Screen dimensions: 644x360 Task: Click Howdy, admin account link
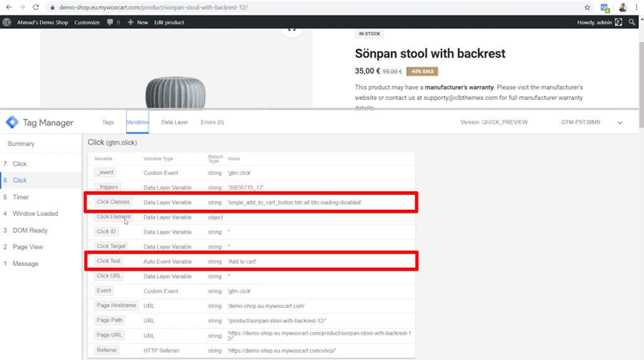tap(594, 22)
